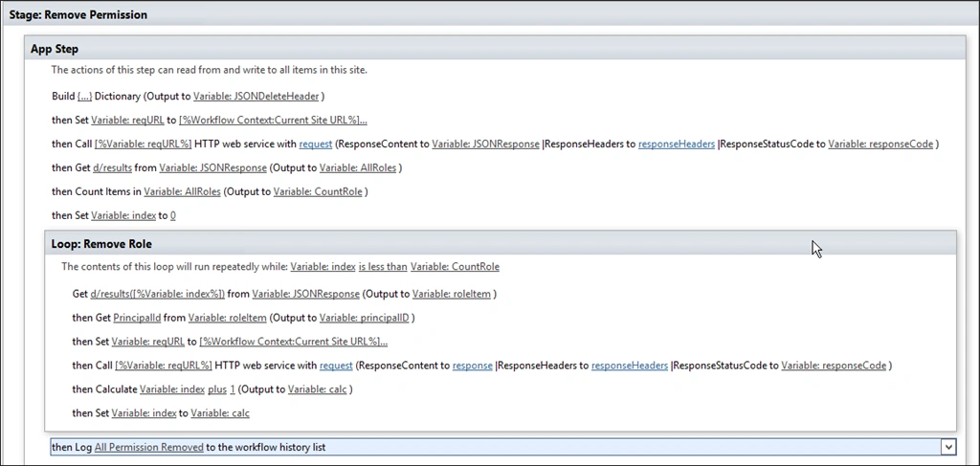Click responseHeaders in the first Call action
The image size is (980, 466).
click(x=677, y=144)
